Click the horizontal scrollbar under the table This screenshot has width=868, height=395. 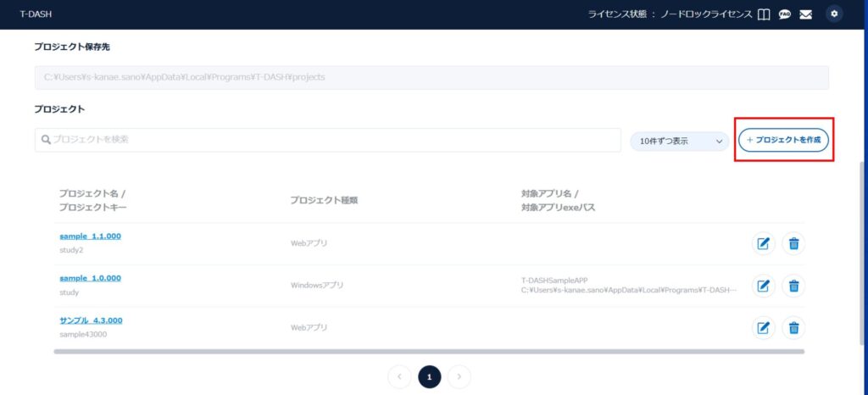[x=429, y=351]
